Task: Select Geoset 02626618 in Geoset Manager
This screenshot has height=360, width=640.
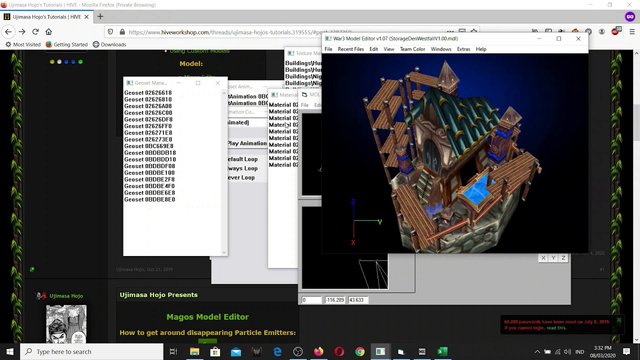Action: tap(148, 93)
